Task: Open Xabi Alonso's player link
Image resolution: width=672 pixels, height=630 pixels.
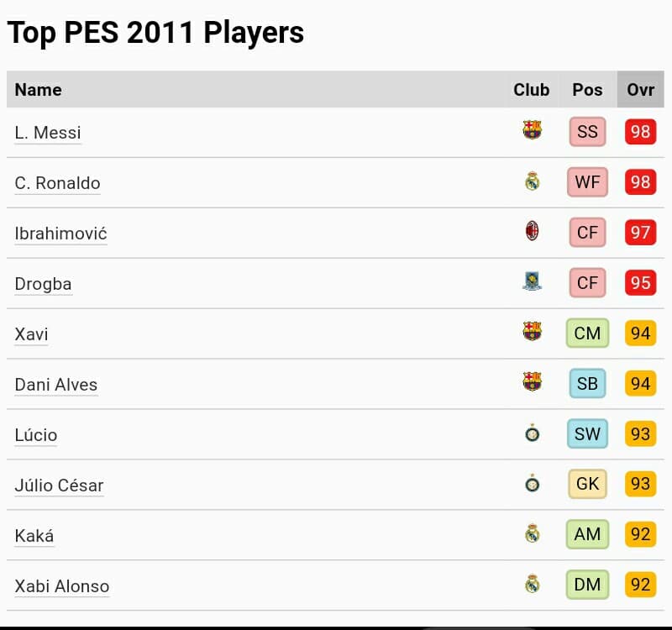Action: coord(62,585)
